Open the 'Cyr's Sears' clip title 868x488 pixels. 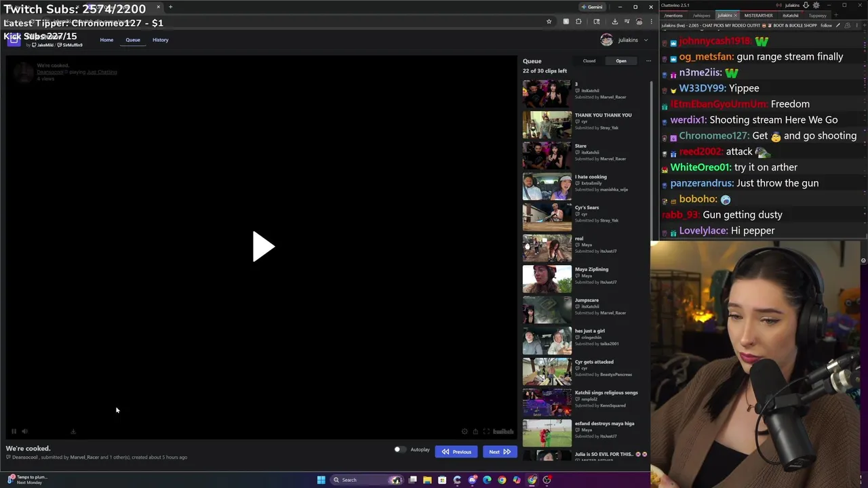pos(587,207)
